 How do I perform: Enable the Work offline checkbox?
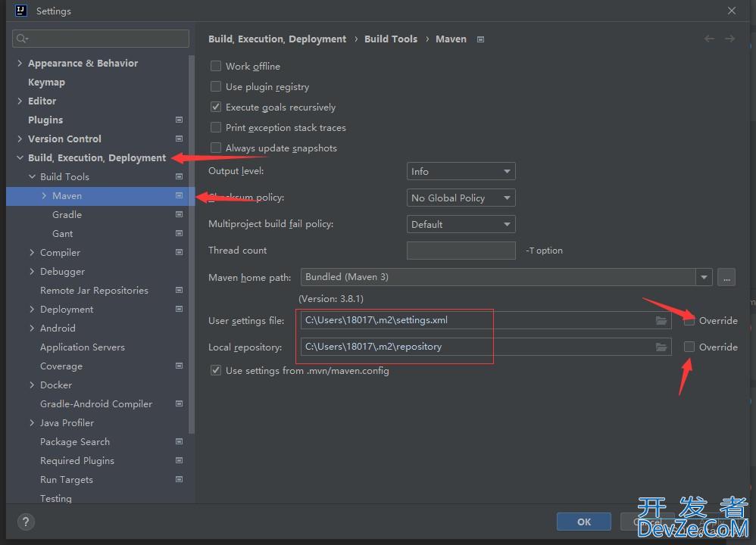click(x=216, y=66)
